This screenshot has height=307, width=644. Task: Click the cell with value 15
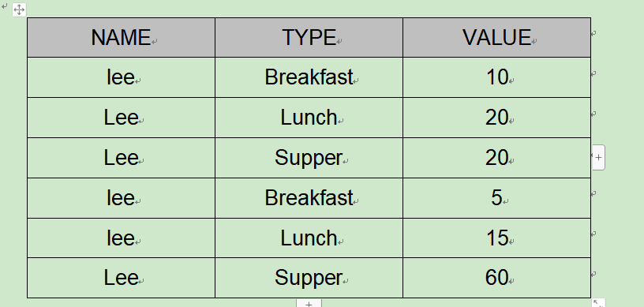tap(497, 238)
